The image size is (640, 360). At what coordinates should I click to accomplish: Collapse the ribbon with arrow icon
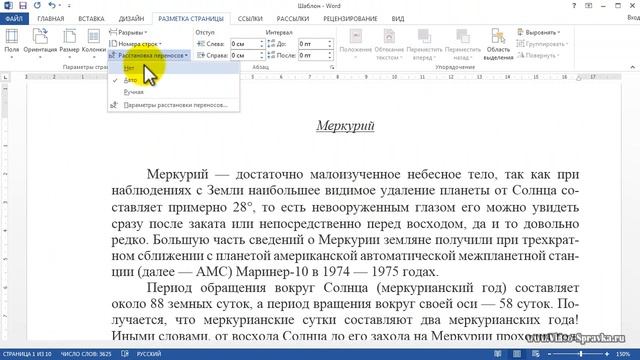coord(633,67)
